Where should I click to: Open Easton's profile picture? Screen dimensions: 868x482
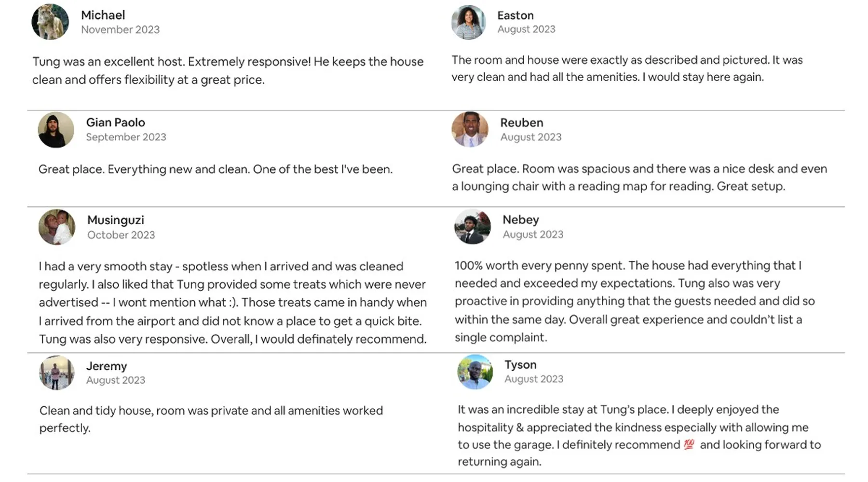[469, 22]
